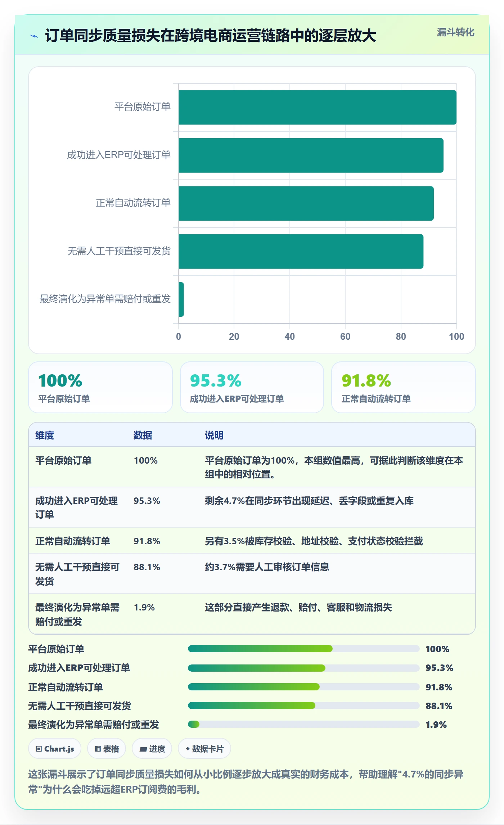Click the 最终演化为异常单 progress bar
This screenshot has width=504, height=825.
(303, 724)
